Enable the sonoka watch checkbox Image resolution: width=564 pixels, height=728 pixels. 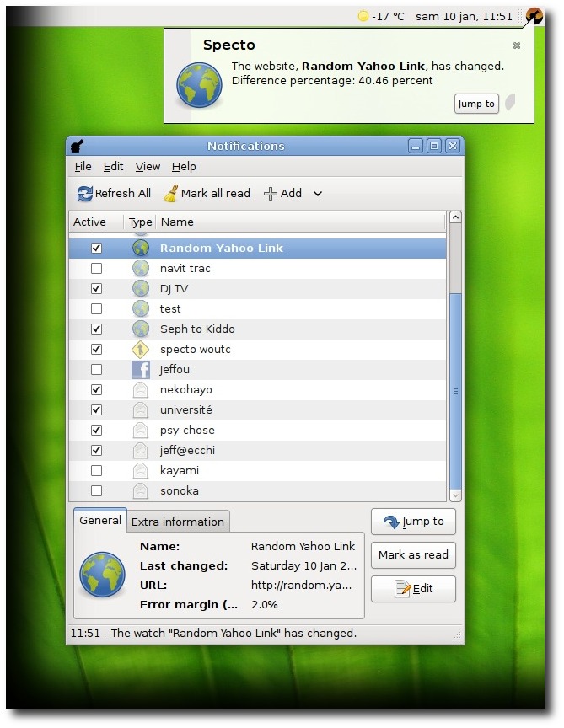coord(97,490)
